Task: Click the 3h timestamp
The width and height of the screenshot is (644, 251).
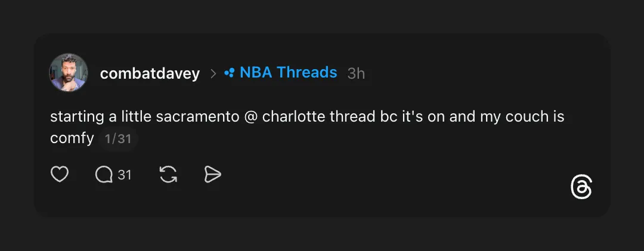Action: point(356,73)
